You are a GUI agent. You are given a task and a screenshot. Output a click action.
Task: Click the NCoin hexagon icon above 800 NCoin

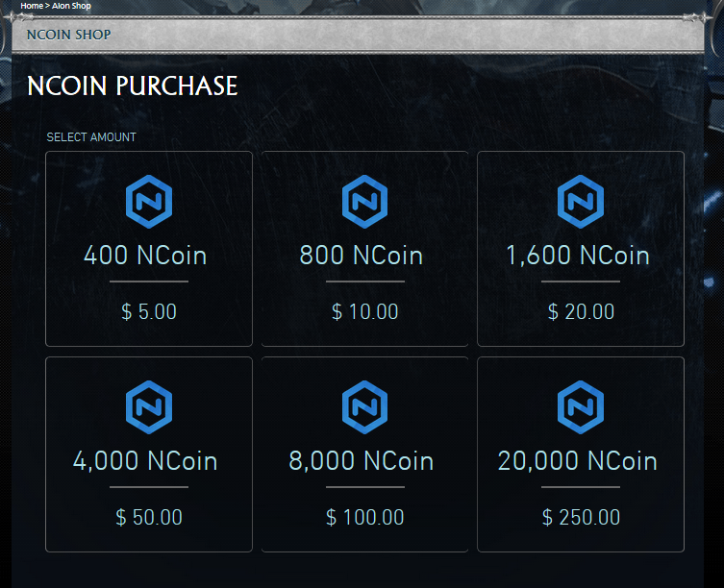[364, 202]
